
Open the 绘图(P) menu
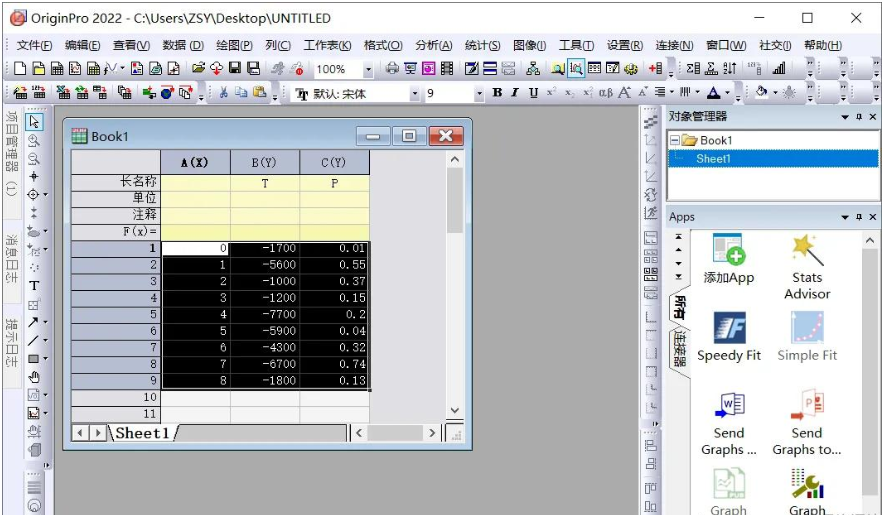point(234,45)
